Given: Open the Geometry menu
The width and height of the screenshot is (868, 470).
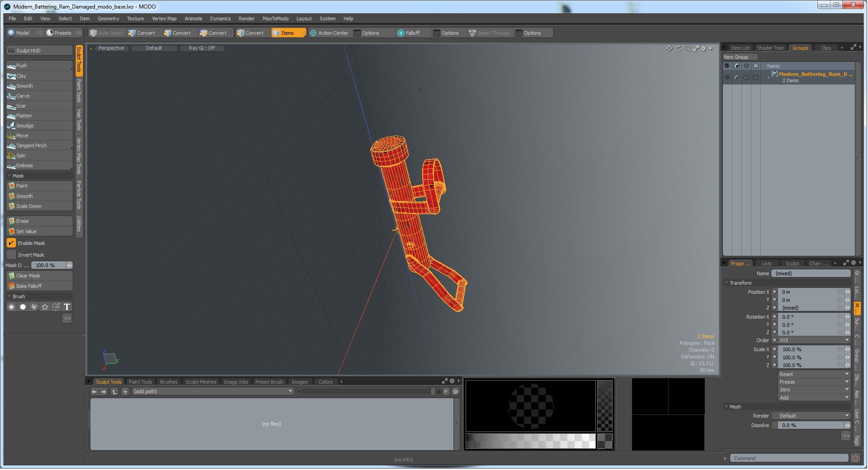Looking at the screenshot, I should [108, 19].
